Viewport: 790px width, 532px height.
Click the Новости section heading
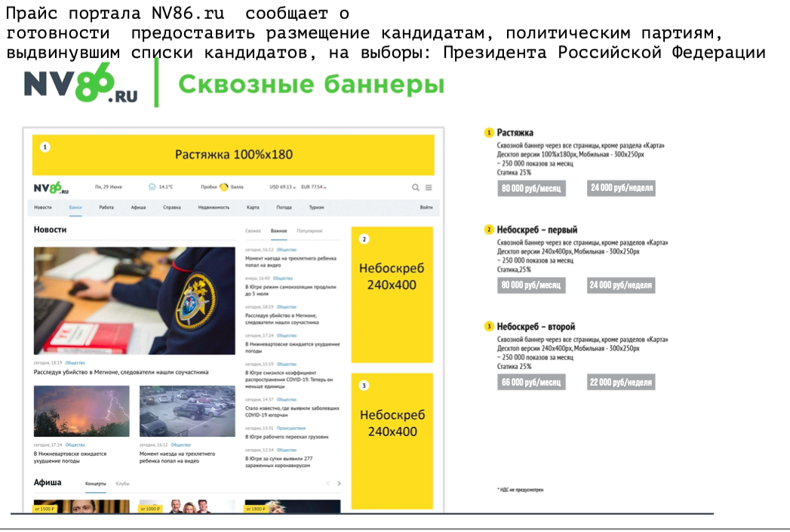click(50, 229)
